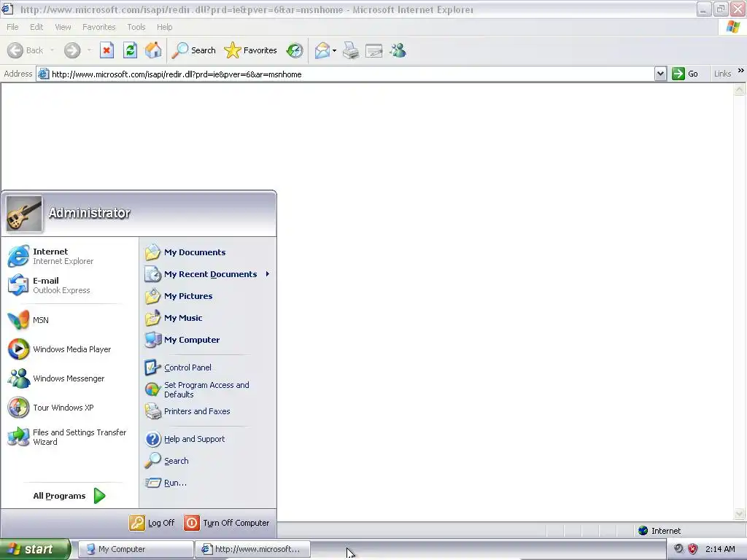This screenshot has height=560, width=747.
Task: Print the page with the printer icon
Action: pos(351,50)
